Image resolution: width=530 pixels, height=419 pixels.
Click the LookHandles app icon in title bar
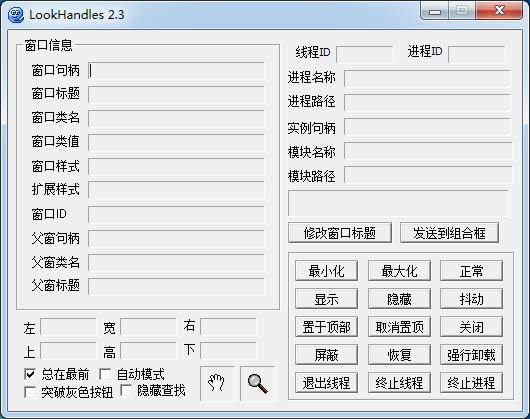point(16,15)
